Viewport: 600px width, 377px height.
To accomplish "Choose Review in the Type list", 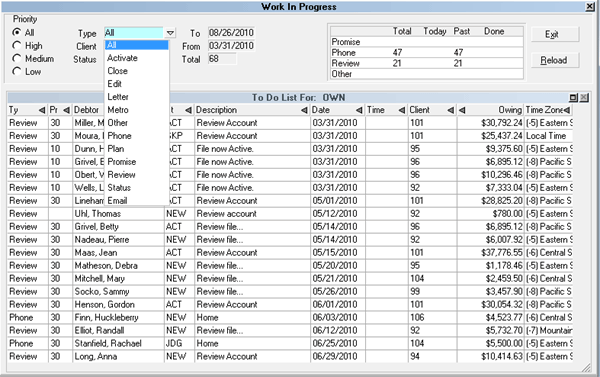I will coord(137,175).
